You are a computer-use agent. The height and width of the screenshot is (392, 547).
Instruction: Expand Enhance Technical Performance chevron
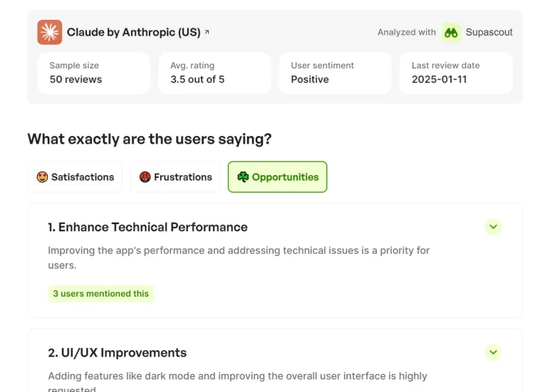coord(494,227)
